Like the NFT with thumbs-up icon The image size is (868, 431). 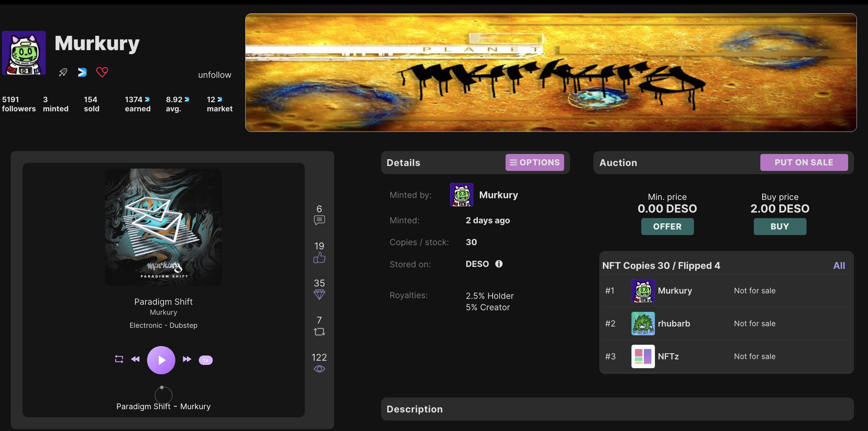click(319, 257)
